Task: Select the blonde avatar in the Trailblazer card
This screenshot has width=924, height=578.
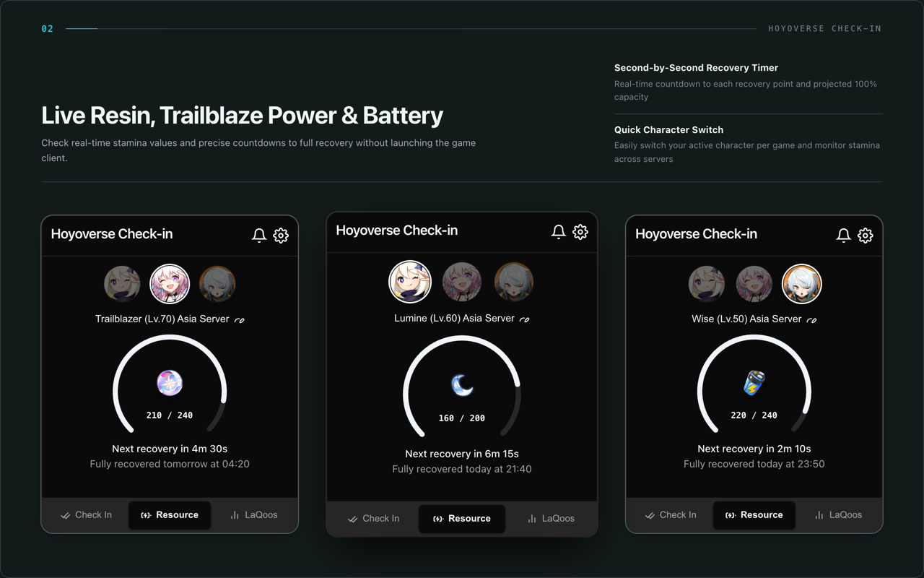Action: pyautogui.click(x=122, y=284)
